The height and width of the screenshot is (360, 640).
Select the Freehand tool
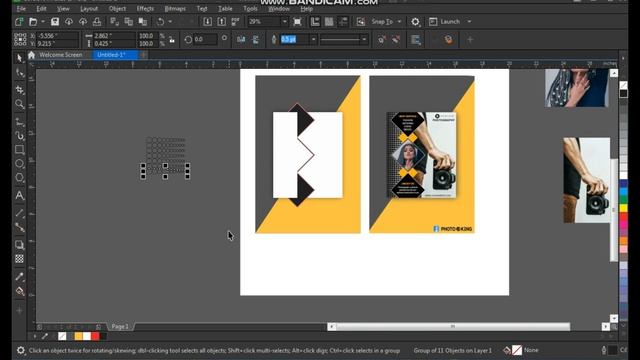pyautogui.click(x=19, y=121)
